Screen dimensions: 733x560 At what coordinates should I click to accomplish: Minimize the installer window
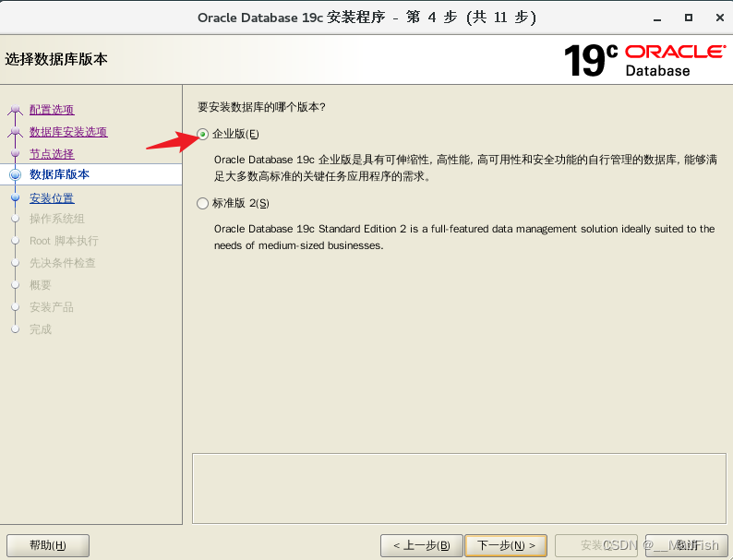click(x=657, y=18)
